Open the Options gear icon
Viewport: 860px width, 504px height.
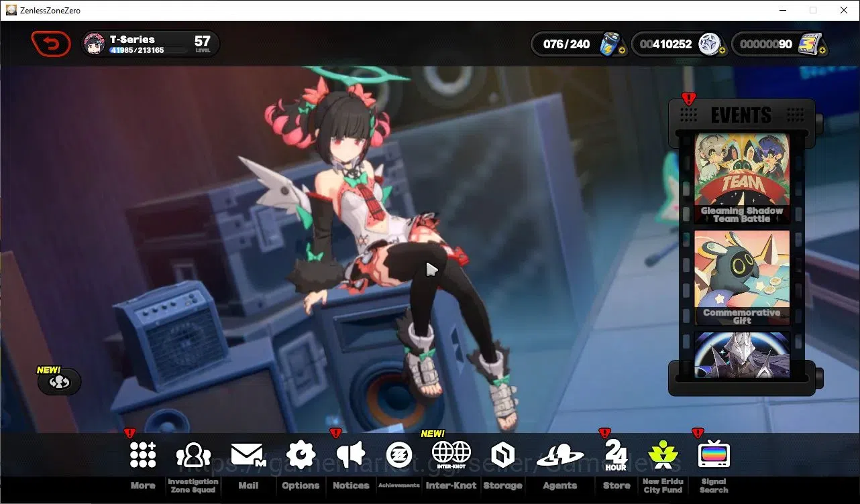pos(301,455)
